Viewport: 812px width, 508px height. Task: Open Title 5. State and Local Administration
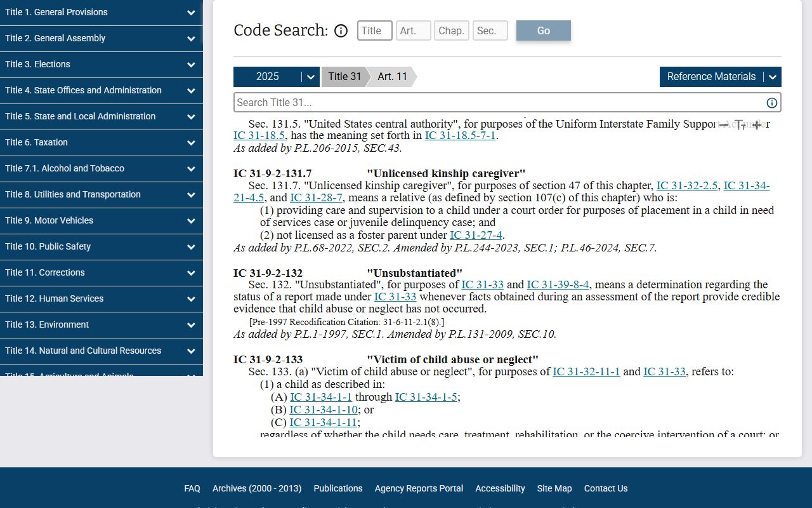tap(101, 117)
